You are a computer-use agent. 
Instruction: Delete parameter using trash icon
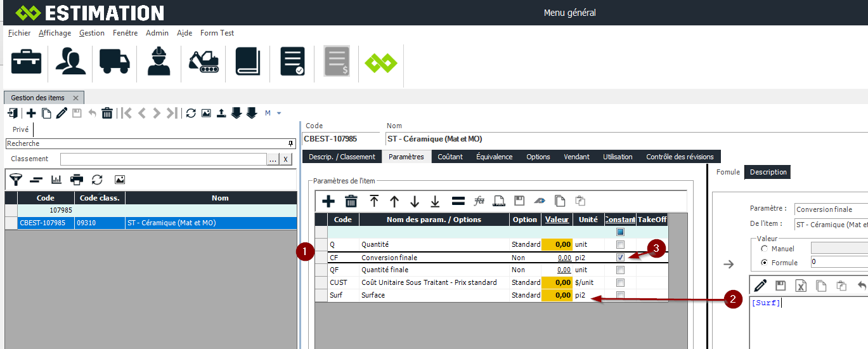click(351, 201)
